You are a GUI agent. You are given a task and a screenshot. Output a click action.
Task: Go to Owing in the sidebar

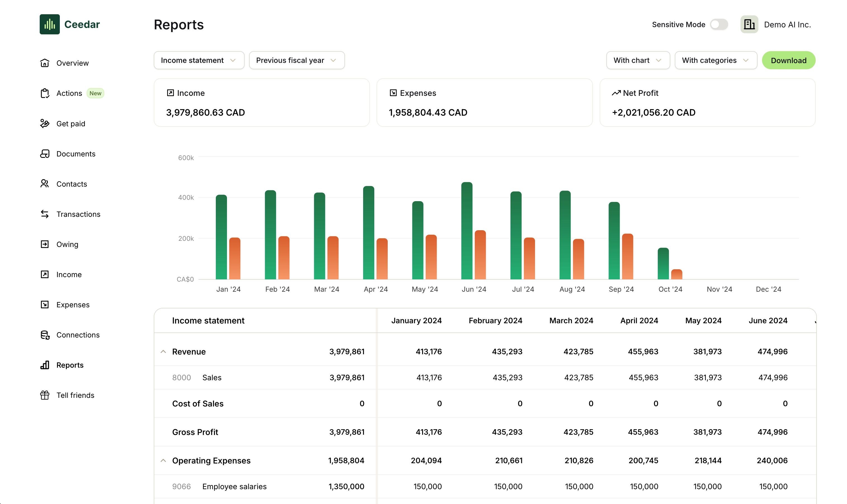click(67, 244)
